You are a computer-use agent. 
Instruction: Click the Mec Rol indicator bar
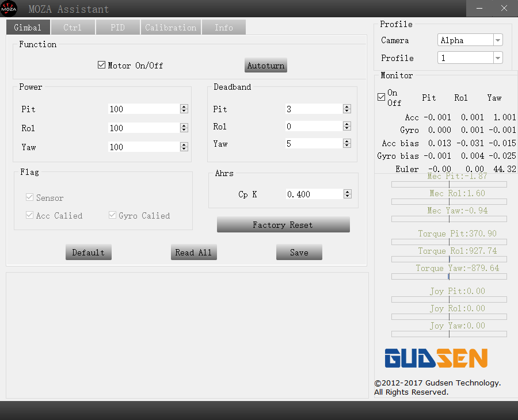coord(449,202)
